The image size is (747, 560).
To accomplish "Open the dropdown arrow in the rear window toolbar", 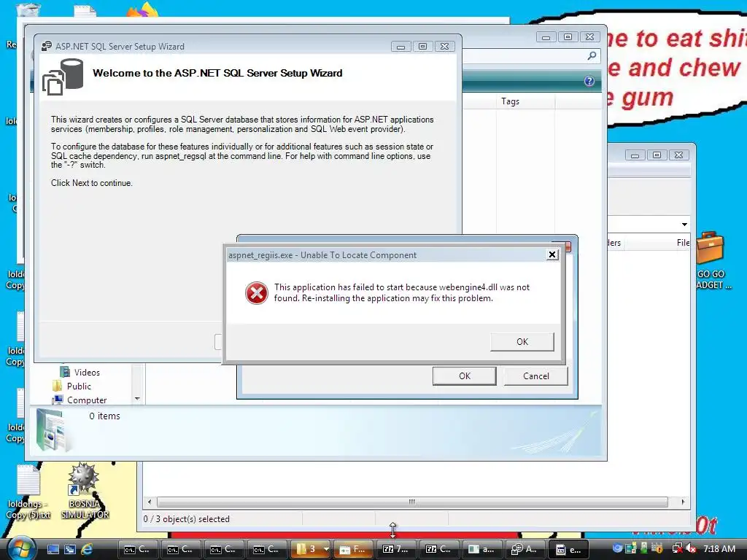I will pos(684,225).
